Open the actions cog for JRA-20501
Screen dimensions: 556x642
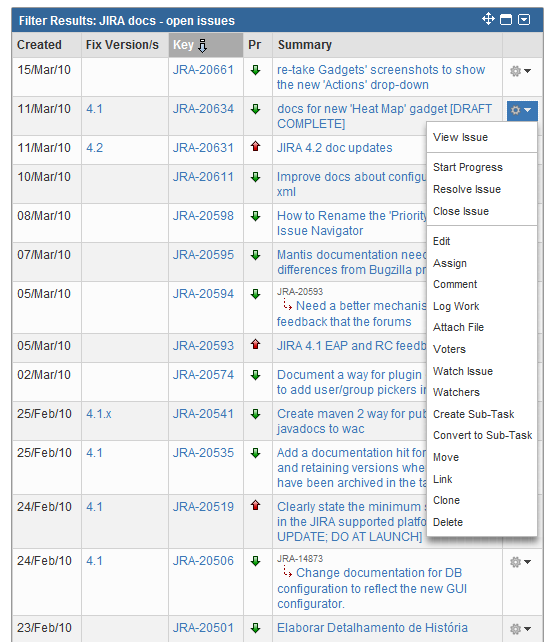pyautogui.click(x=520, y=628)
